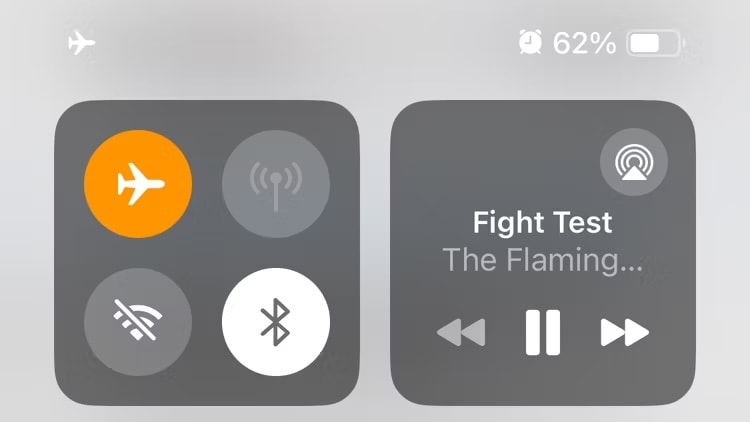Go back to the previous track

461,332
